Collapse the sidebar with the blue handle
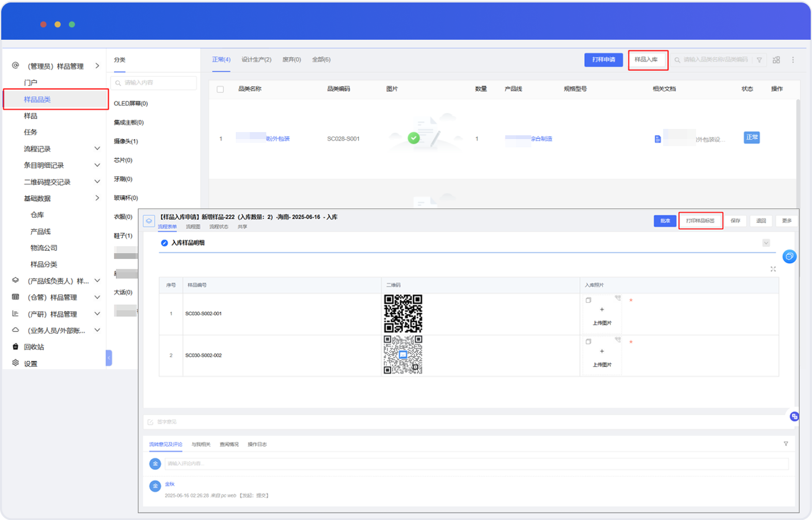 point(109,358)
